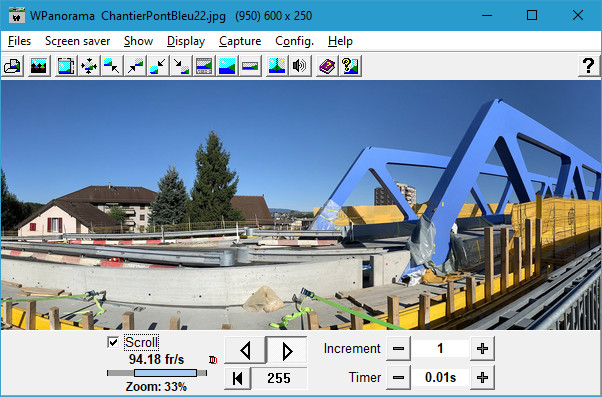Click the zoom slider bar

pos(157,373)
